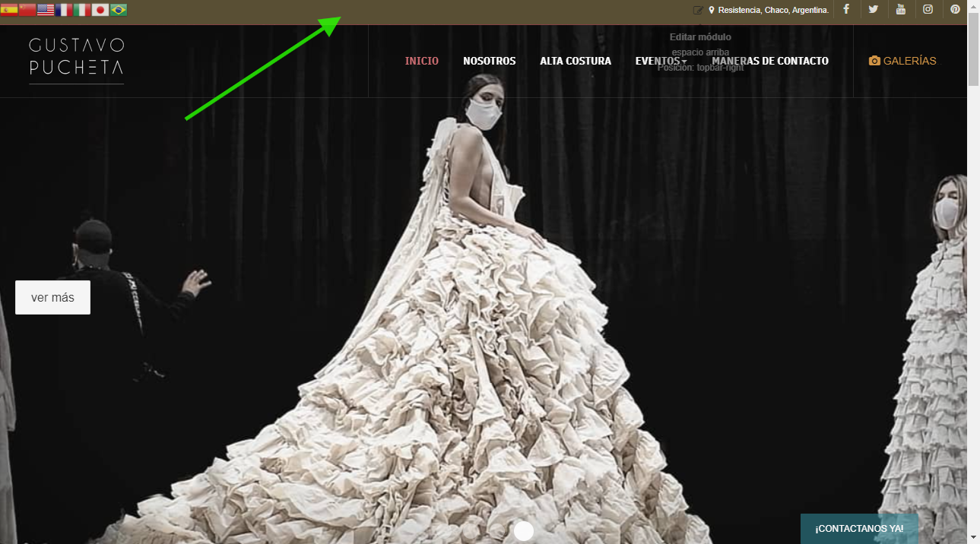The image size is (980, 544).
Task: Click the page scrollbar up arrow
Action: (973, 6)
